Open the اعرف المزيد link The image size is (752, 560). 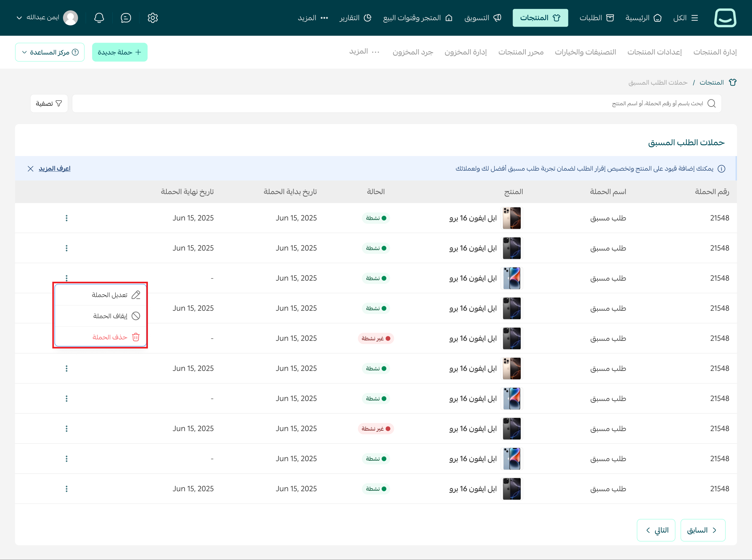point(54,169)
